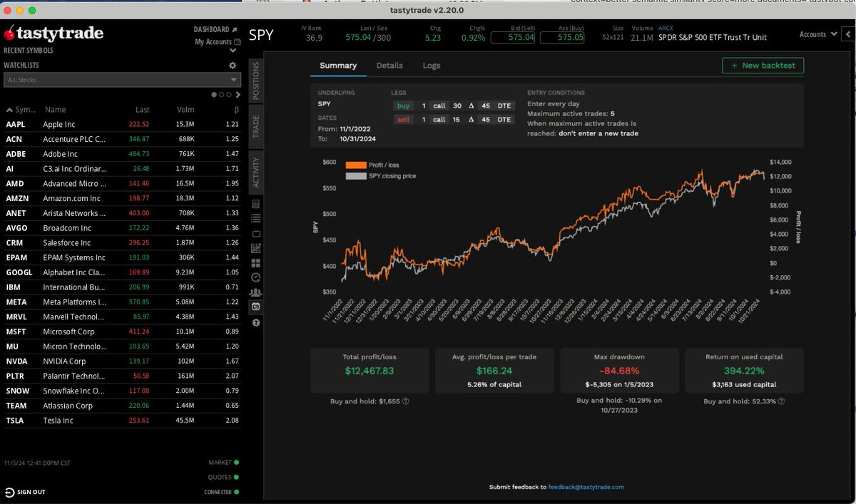This screenshot has height=504, width=856.
Task: Select the first watchlist page dot
Action: pyautogui.click(x=214, y=94)
